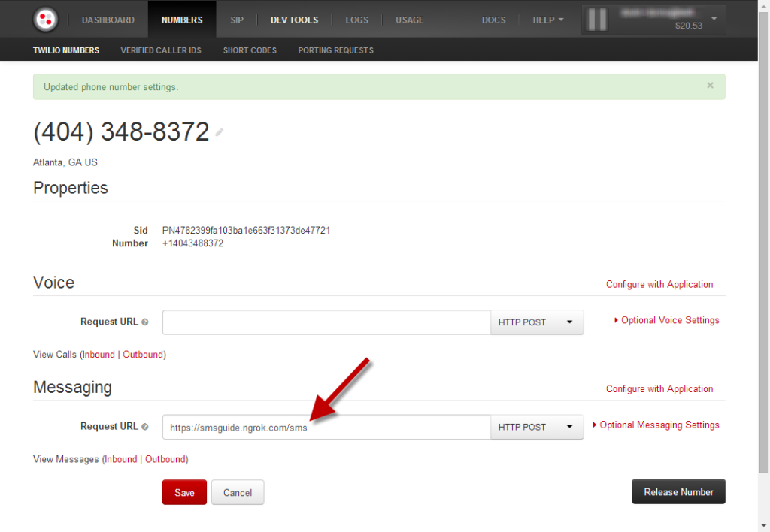Select the number value +14043488372

pos(192,243)
